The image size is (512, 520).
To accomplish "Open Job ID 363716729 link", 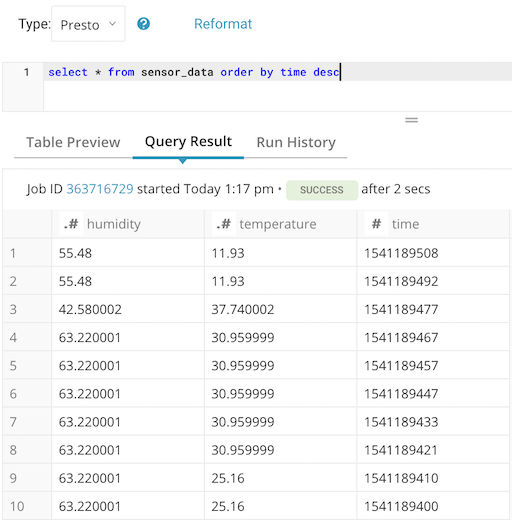I will click(x=100, y=189).
